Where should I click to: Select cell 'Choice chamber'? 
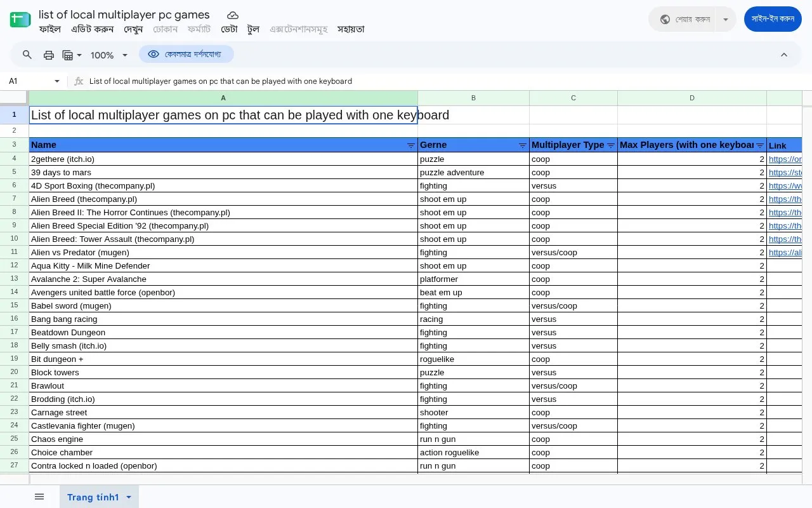[223, 453]
